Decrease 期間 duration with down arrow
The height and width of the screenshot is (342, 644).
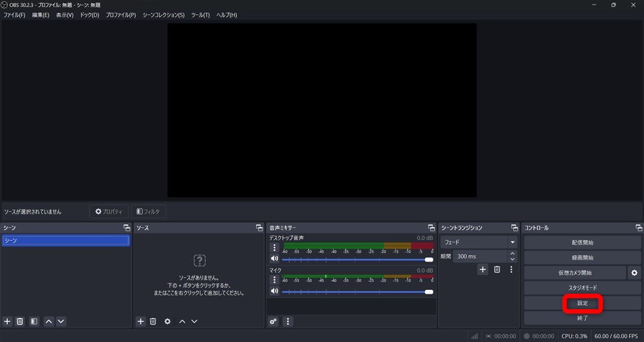(x=512, y=260)
